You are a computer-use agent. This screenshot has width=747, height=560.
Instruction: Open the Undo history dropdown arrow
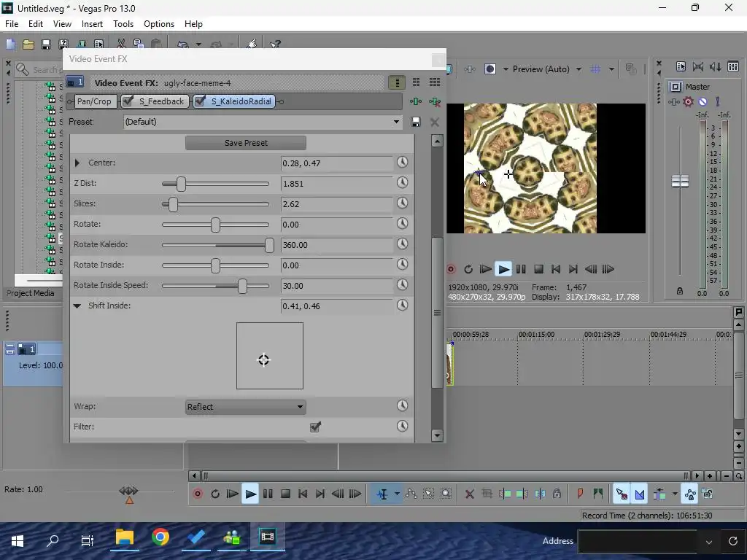point(198,44)
